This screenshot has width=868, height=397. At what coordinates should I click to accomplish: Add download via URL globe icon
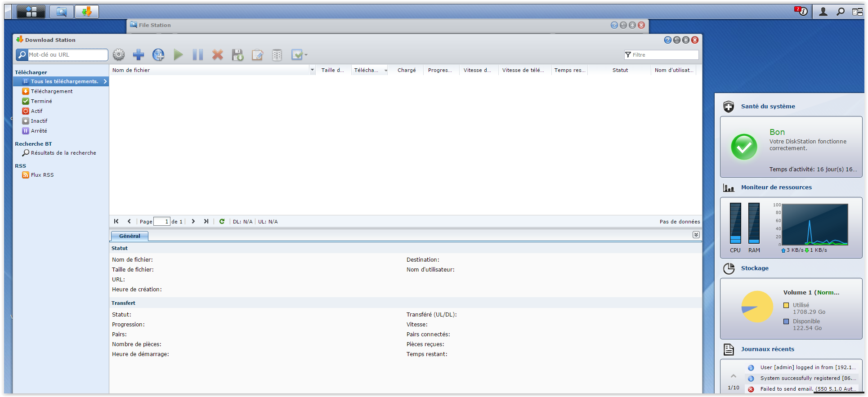(158, 55)
